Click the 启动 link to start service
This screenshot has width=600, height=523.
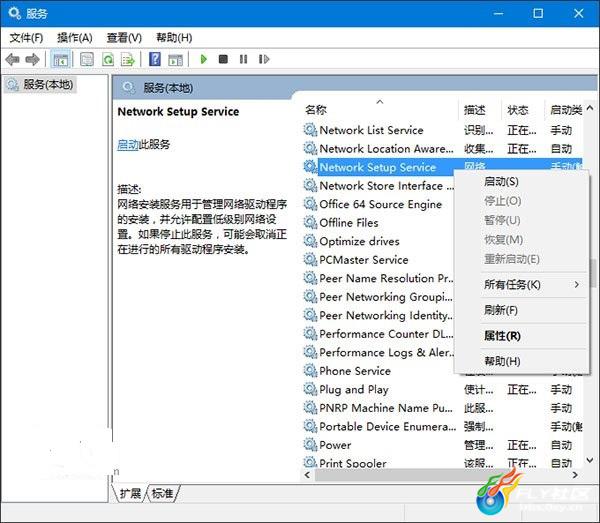[128, 144]
